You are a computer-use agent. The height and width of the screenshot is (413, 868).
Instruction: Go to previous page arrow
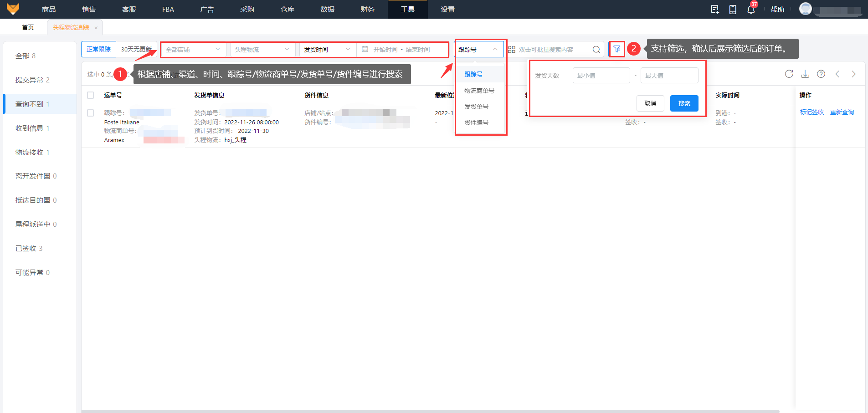[837, 74]
